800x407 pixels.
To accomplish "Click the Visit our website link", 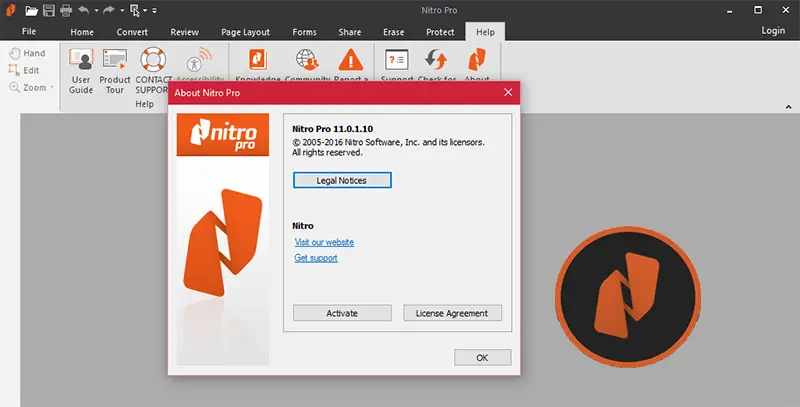I will [324, 242].
